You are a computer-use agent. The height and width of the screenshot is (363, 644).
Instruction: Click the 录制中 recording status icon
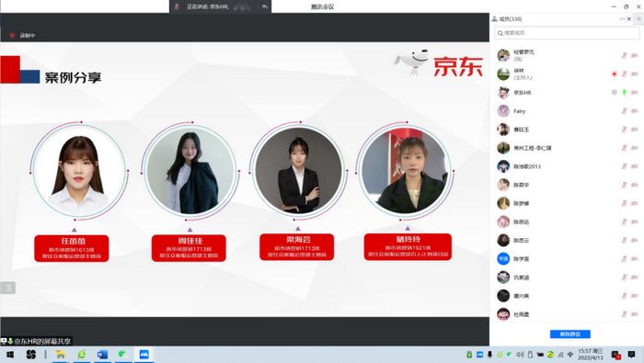tap(12, 35)
